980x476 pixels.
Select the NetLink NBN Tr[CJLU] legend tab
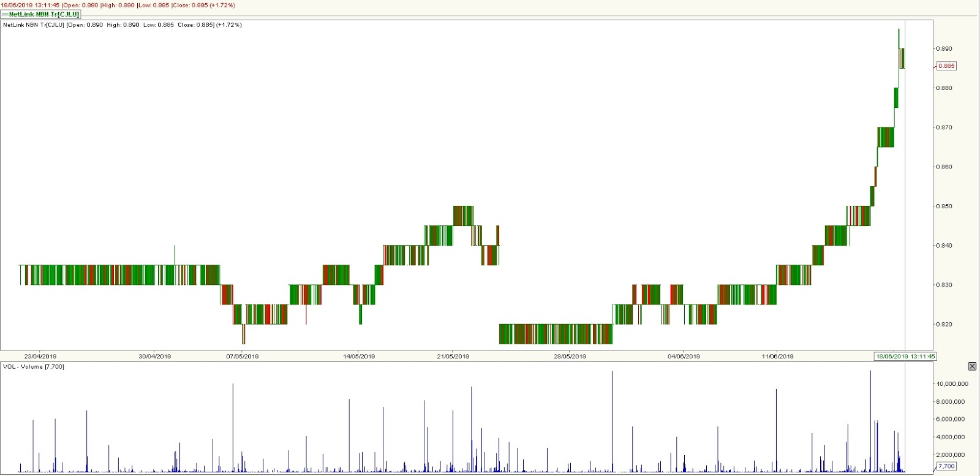(41, 14)
